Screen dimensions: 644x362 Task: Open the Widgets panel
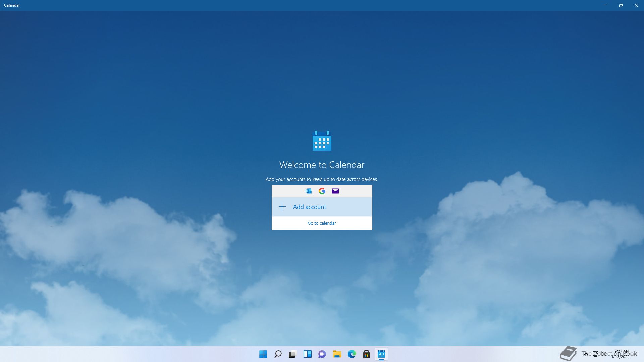click(308, 354)
